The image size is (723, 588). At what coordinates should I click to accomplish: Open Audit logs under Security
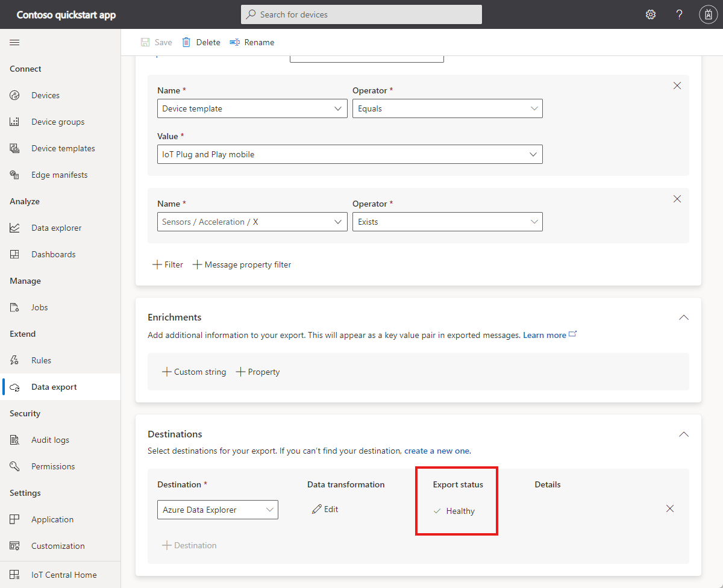49,439
